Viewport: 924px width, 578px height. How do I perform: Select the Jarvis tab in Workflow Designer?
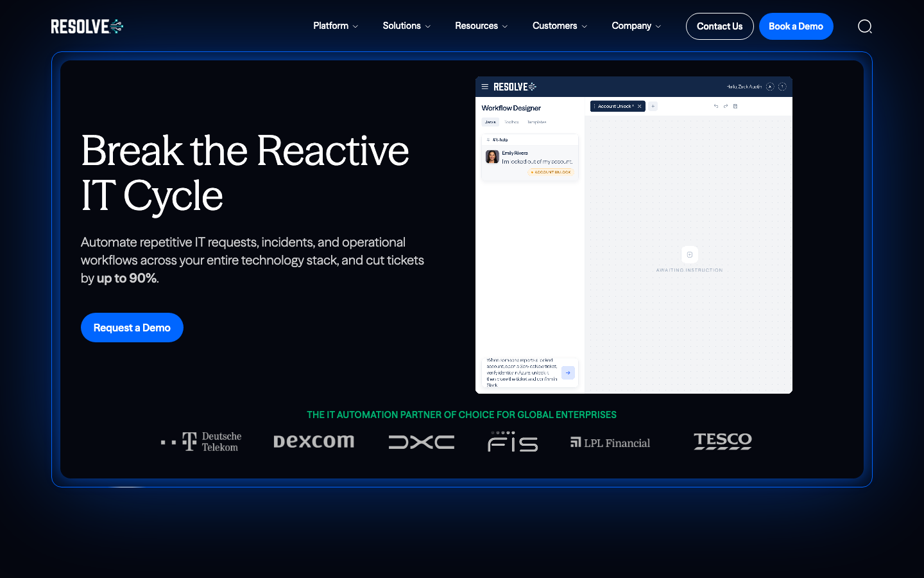(x=490, y=122)
